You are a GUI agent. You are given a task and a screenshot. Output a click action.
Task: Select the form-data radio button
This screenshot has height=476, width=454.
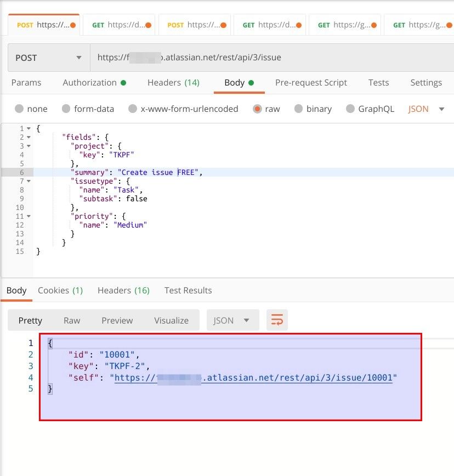pos(66,109)
